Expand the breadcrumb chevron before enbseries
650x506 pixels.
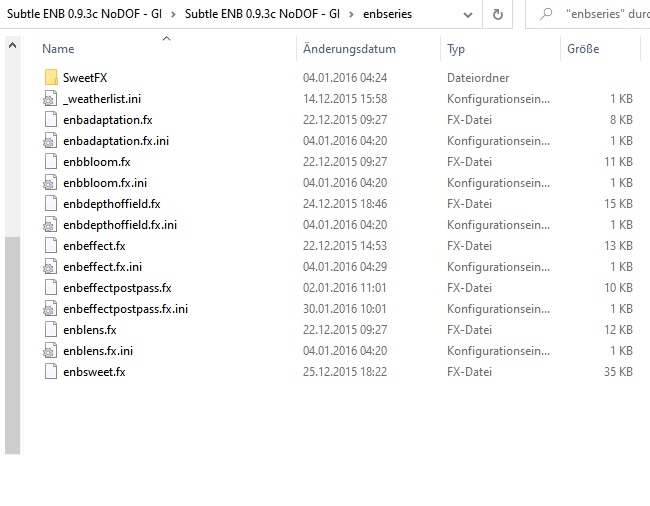[x=352, y=15]
